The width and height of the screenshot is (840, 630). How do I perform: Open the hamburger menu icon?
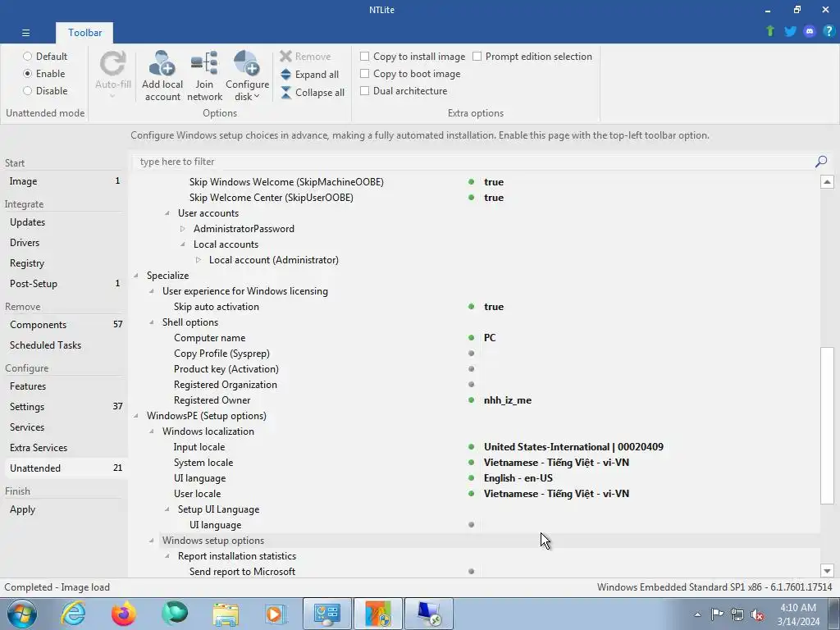25,33
